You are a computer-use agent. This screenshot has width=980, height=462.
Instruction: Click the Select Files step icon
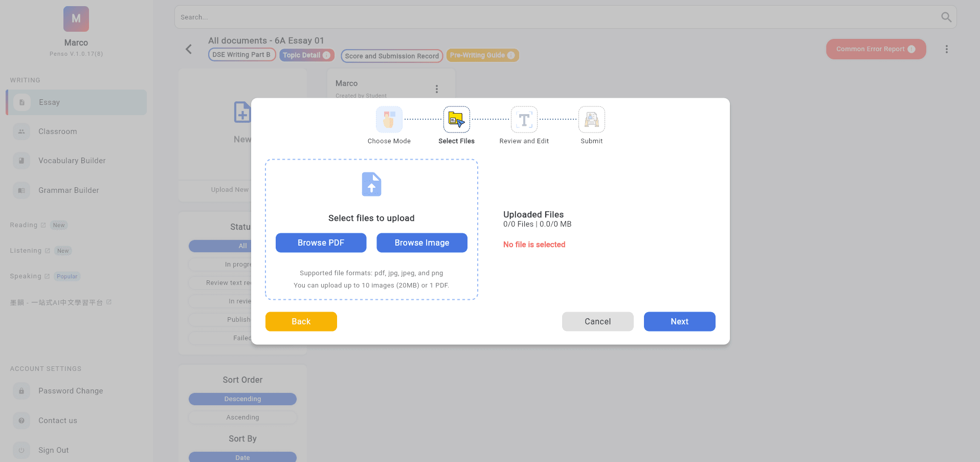tap(456, 120)
